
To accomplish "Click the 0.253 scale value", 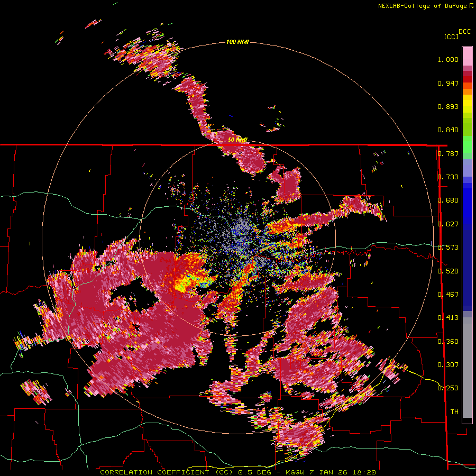I will (448, 388).
